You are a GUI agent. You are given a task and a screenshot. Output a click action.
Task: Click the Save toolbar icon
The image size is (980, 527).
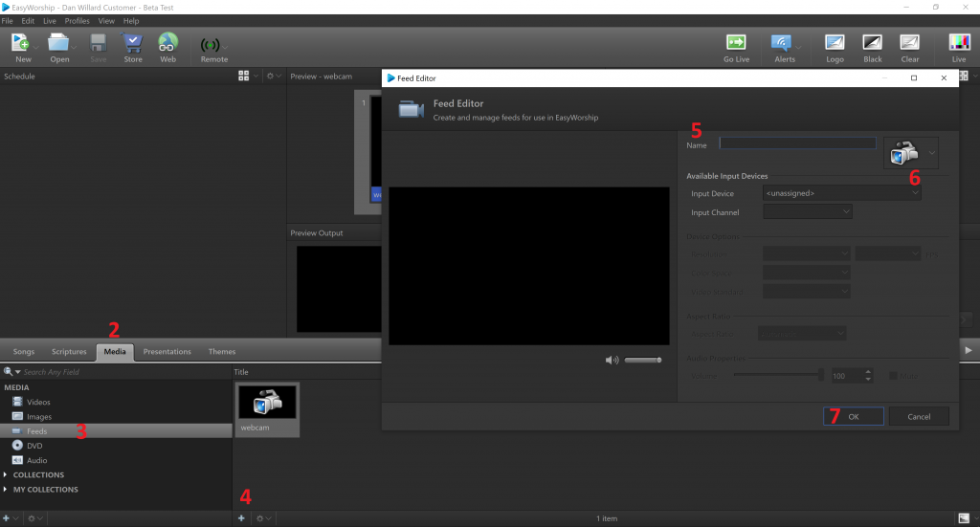pyautogui.click(x=99, y=43)
